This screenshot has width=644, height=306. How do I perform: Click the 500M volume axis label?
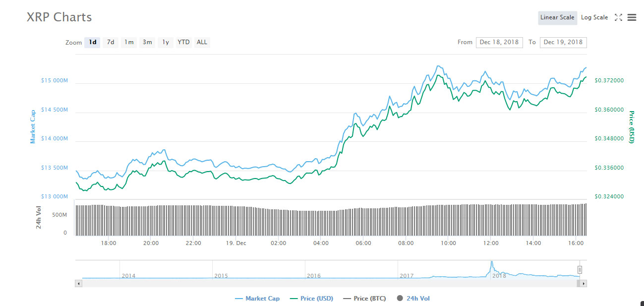point(59,215)
